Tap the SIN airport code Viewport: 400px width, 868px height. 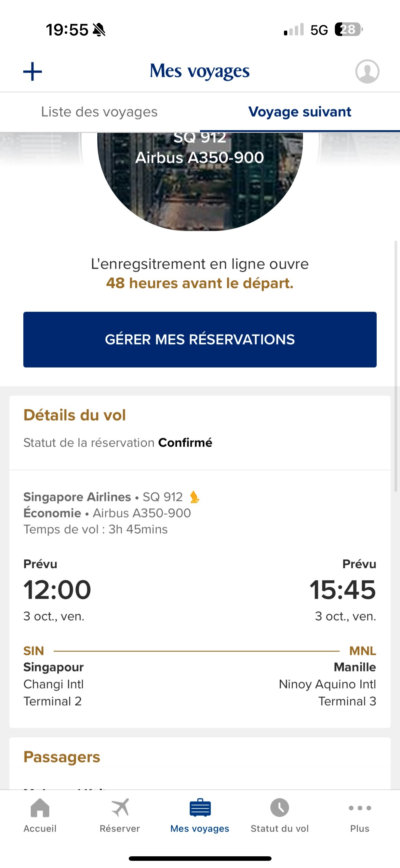click(x=34, y=651)
